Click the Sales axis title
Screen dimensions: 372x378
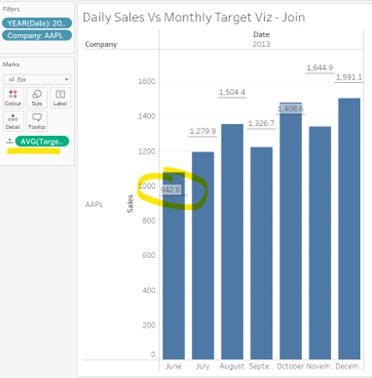(130, 204)
